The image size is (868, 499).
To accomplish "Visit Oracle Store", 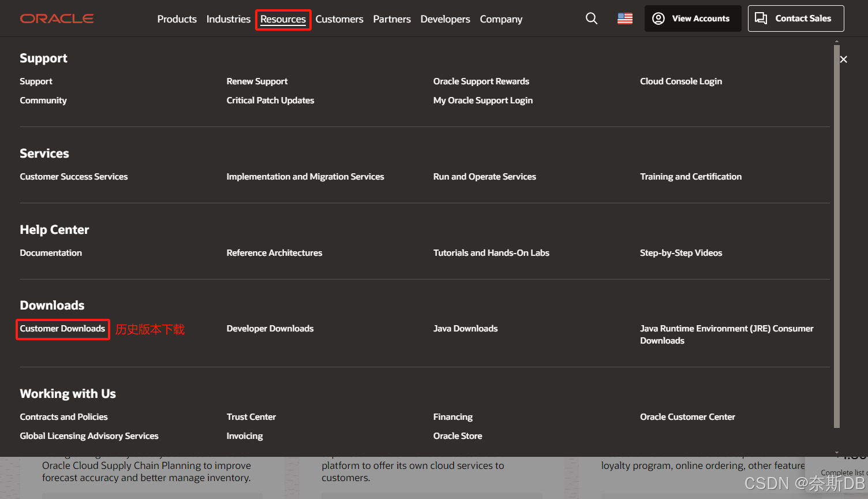I will [x=458, y=436].
